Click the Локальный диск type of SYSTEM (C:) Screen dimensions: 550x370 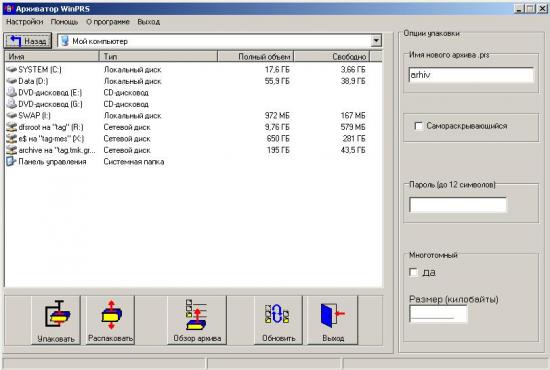133,70
